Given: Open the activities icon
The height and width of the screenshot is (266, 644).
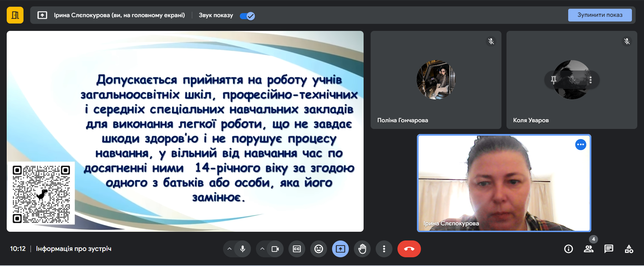Looking at the screenshot, I should click(629, 249).
